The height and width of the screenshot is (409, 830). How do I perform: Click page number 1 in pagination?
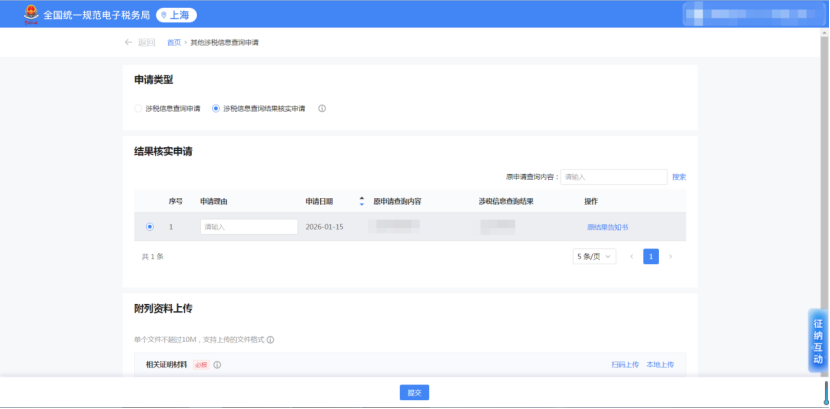click(x=651, y=257)
